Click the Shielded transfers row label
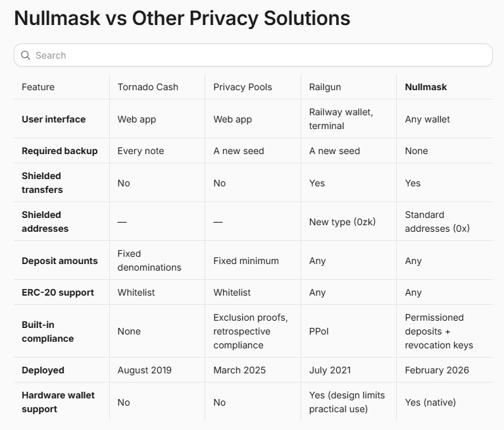This screenshot has width=504, height=430. [42, 182]
